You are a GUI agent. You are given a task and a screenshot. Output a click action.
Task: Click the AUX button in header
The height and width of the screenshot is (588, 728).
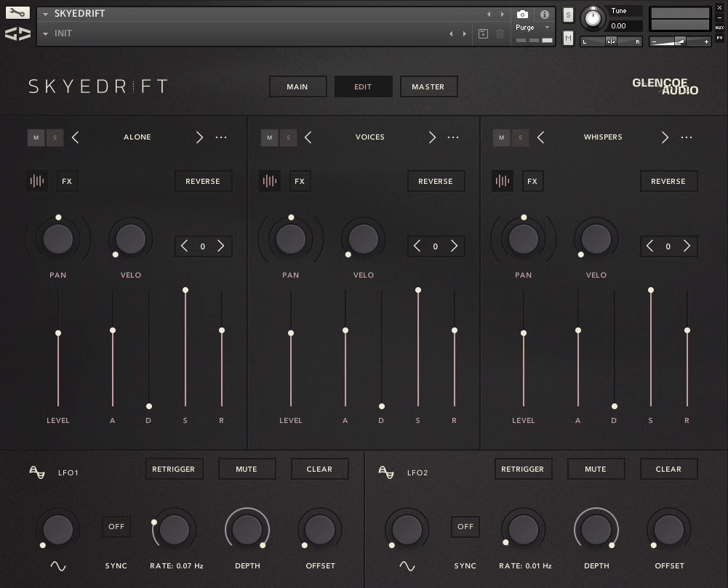click(x=720, y=28)
